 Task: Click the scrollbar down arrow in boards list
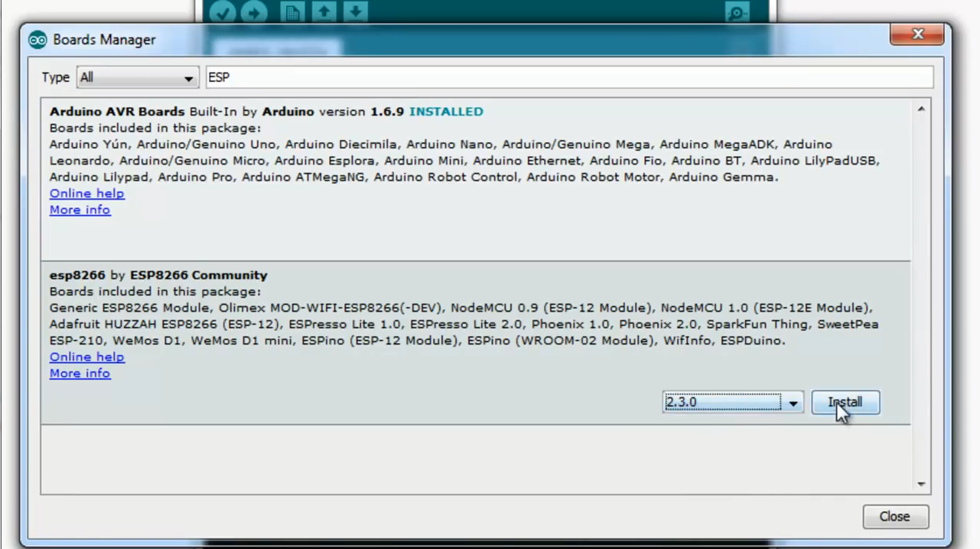921,484
